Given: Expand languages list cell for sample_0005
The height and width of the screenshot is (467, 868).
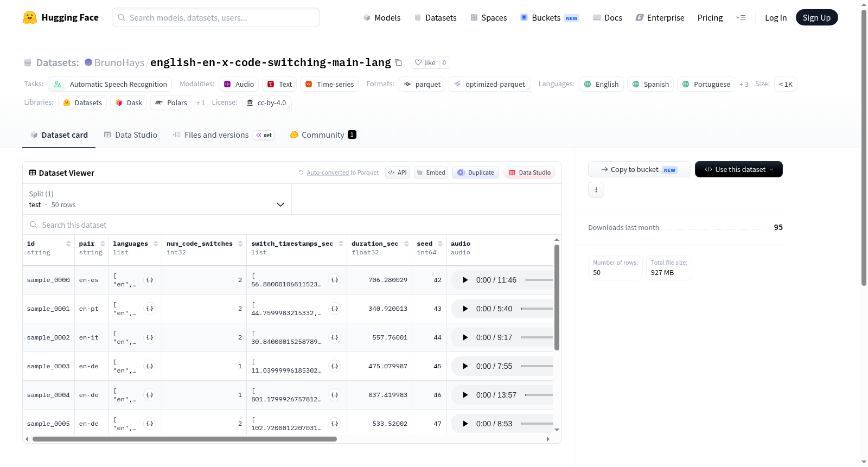Looking at the screenshot, I should [x=150, y=424].
